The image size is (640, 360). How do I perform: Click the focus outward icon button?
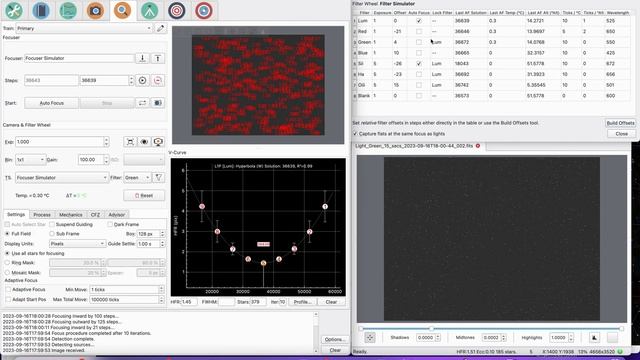point(158,58)
